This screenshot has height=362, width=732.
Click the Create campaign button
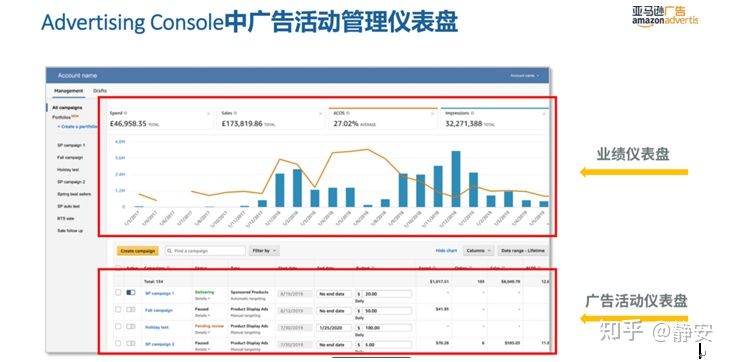pyautogui.click(x=137, y=251)
